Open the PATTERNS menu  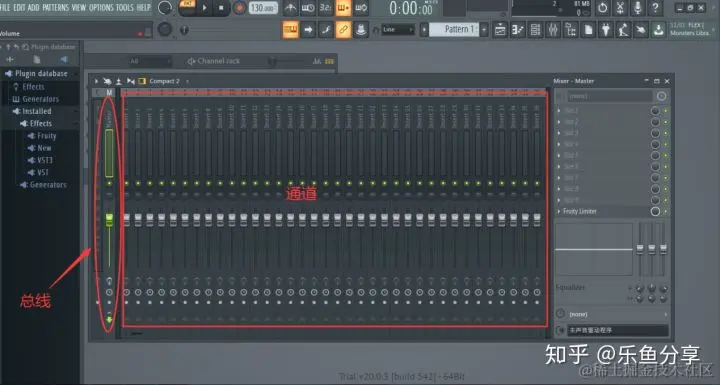coord(56,7)
